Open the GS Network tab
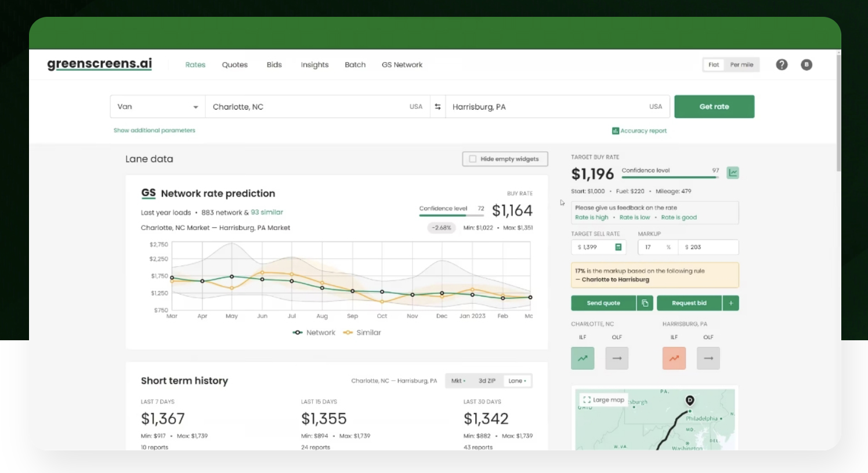The image size is (868, 473). coord(402,65)
